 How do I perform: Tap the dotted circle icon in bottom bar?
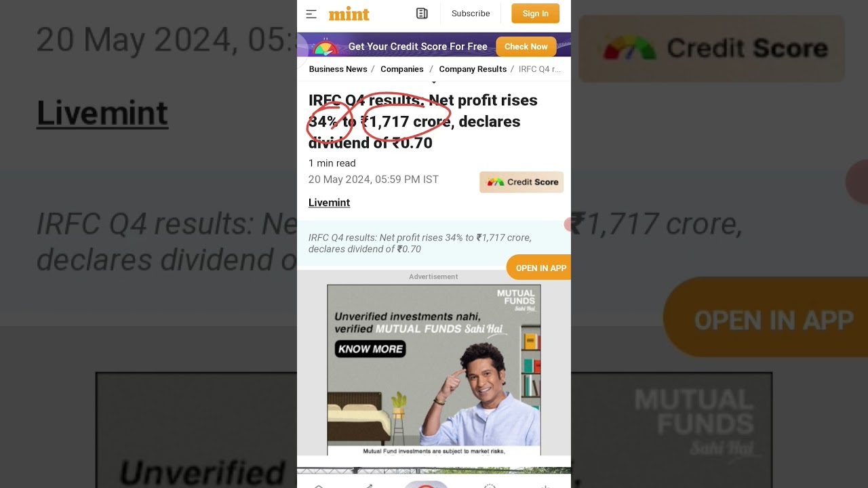(490, 485)
